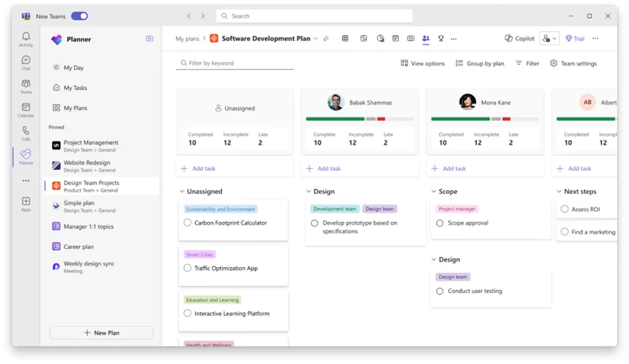Collapse the Planner navigation pane icon
This screenshot has height=364, width=629.
point(150,39)
